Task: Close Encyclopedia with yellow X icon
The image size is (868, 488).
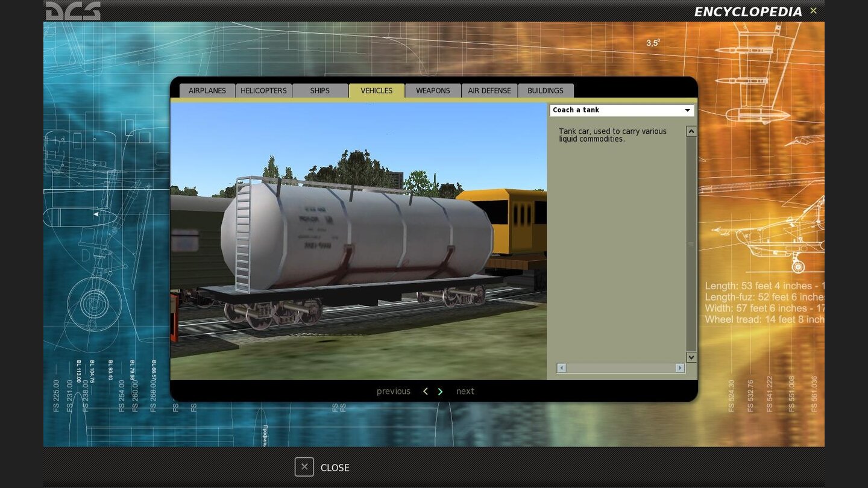Action: (813, 11)
